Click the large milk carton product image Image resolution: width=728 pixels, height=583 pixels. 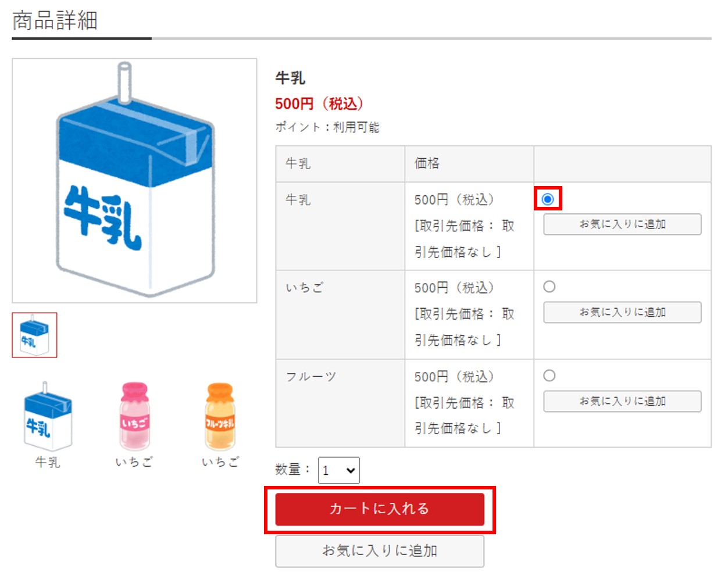pyautogui.click(x=134, y=181)
